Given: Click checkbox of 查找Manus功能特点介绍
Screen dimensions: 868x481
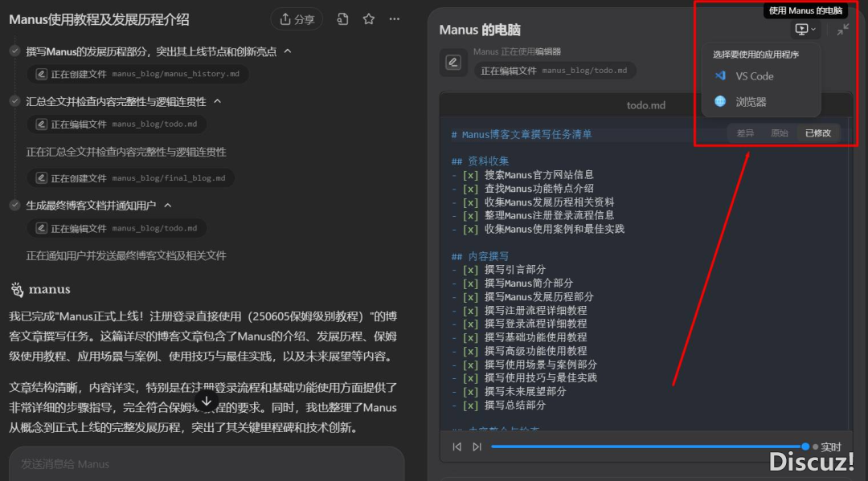Looking at the screenshot, I should click(470, 189).
